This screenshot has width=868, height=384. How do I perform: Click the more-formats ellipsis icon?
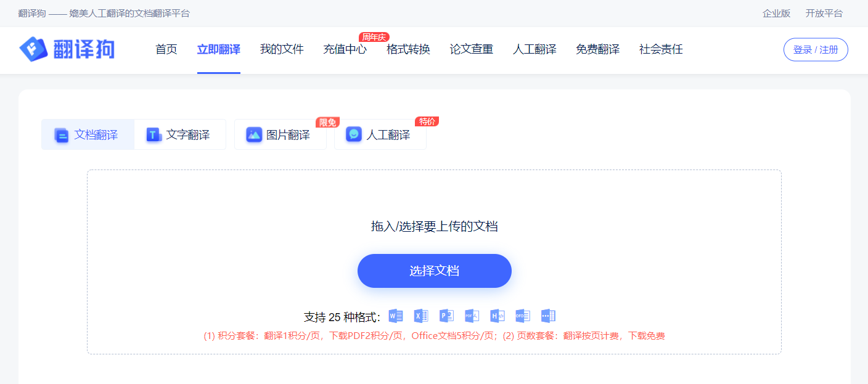pos(549,316)
